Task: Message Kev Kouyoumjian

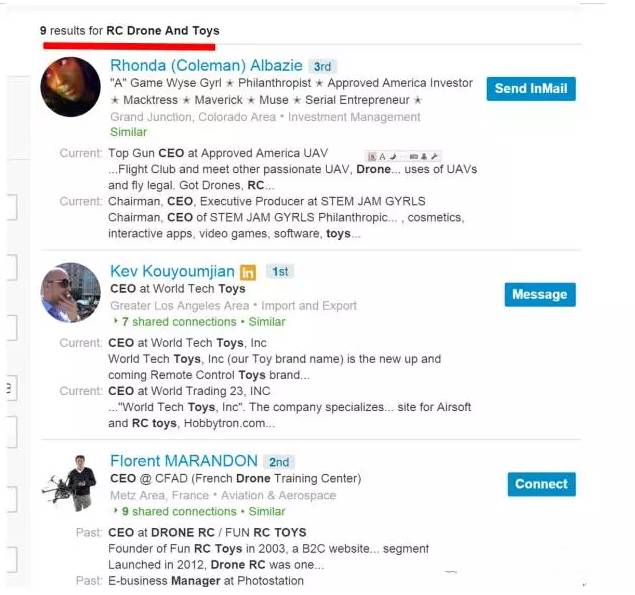Action: [540, 294]
